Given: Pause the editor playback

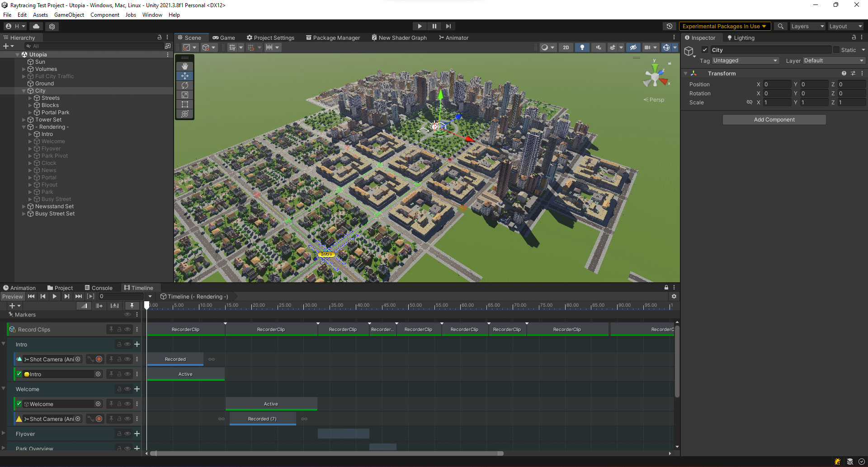Looking at the screenshot, I should 434,26.
